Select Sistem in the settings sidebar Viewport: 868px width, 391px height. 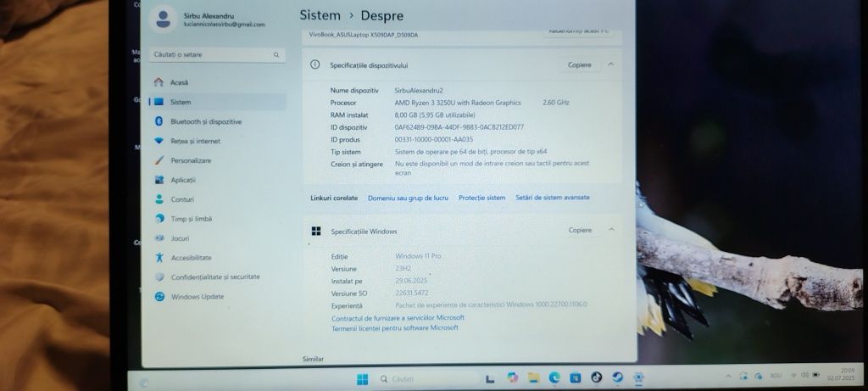[x=217, y=102]
